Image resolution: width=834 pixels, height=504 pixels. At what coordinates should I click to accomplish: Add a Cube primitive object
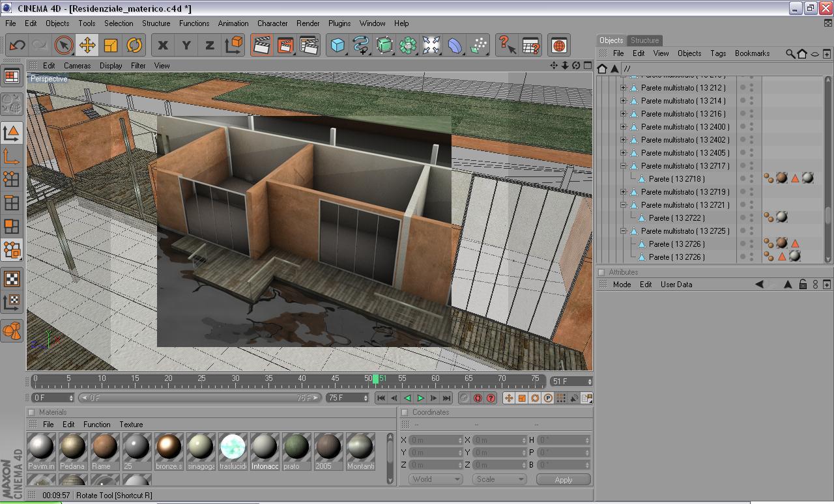click(x=338, y=45)
